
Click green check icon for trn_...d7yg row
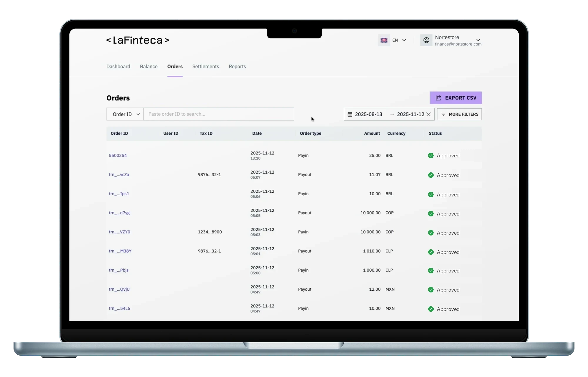pos(431,214)
